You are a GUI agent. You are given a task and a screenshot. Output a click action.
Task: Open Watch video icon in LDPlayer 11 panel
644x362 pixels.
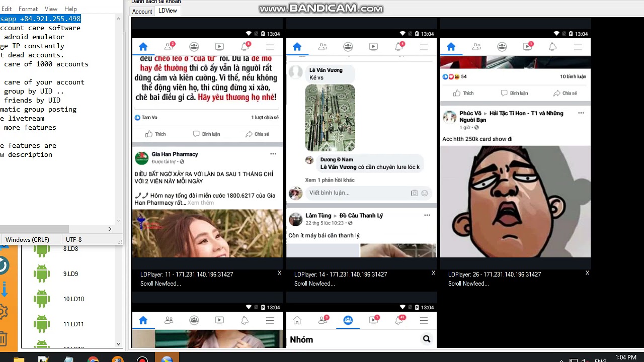219,47
